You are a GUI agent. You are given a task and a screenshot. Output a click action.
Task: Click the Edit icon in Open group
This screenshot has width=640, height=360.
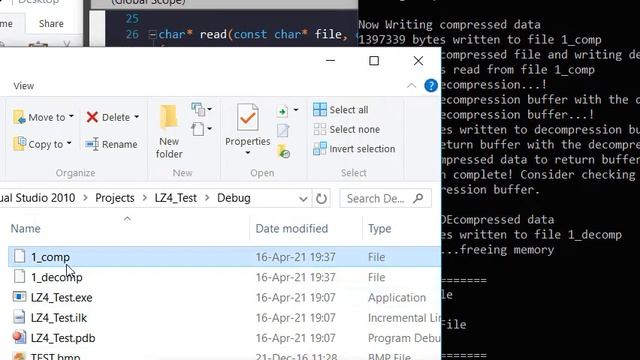(283, 131)
